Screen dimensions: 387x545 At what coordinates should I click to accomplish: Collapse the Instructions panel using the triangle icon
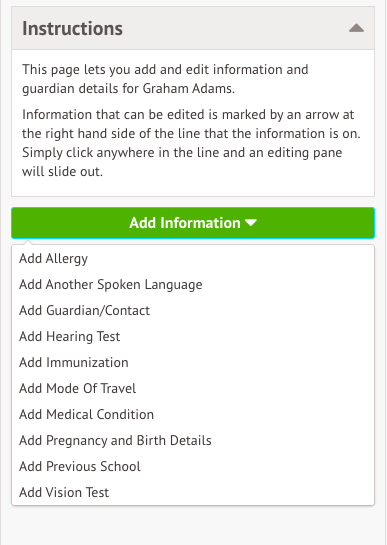click(356, 28)
